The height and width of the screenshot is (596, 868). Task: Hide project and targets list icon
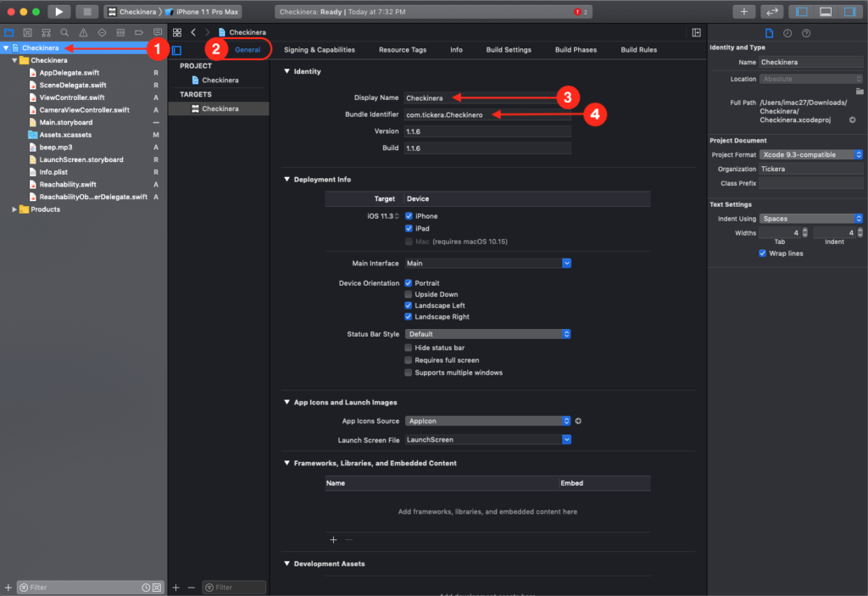(x=176, y=50)
